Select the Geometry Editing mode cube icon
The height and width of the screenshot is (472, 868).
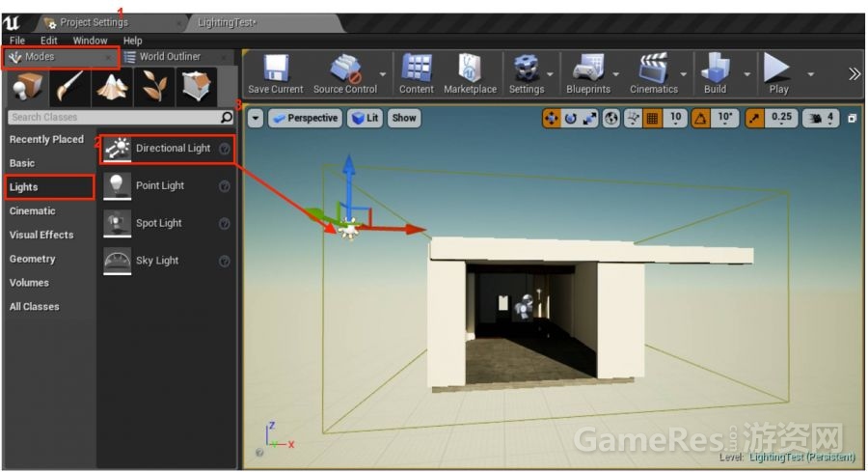[x=197, y=87]
